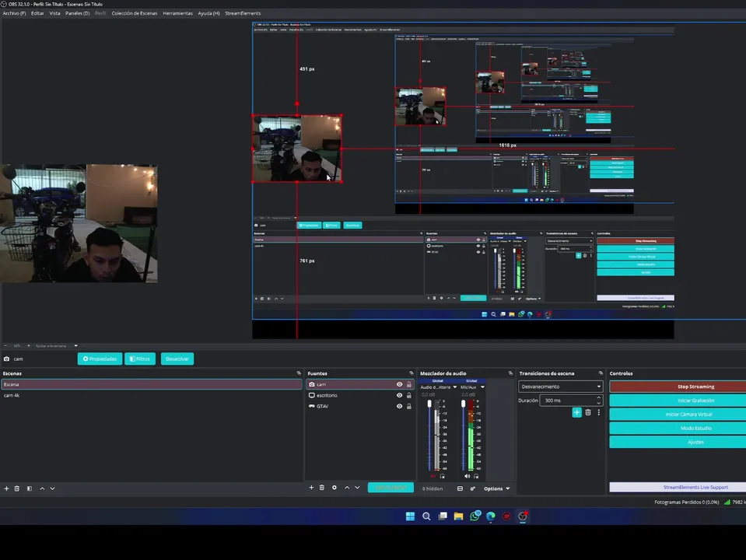This screenshot has width=746, height=560.
Task: Open the Ajustar a la ventana scaling dropdown
Action: (x=57, y=346)
